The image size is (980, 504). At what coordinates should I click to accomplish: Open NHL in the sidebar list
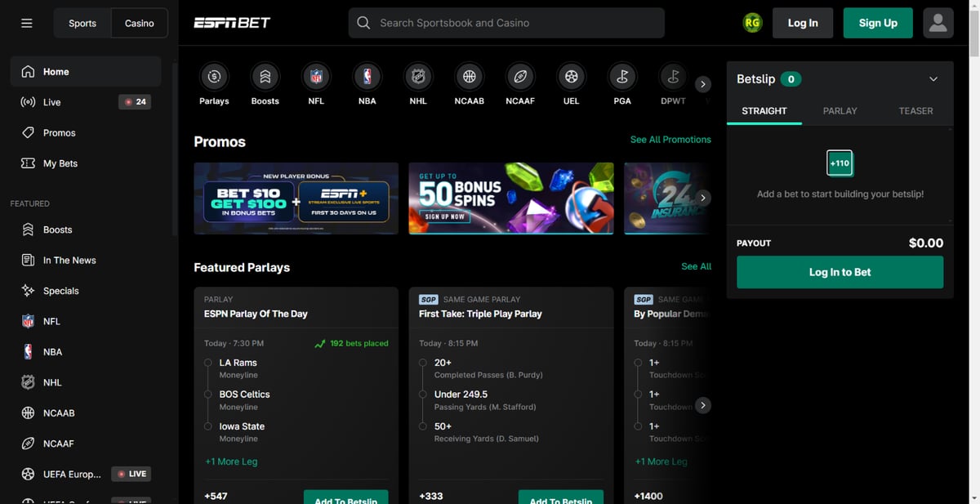tap(86, 382)
